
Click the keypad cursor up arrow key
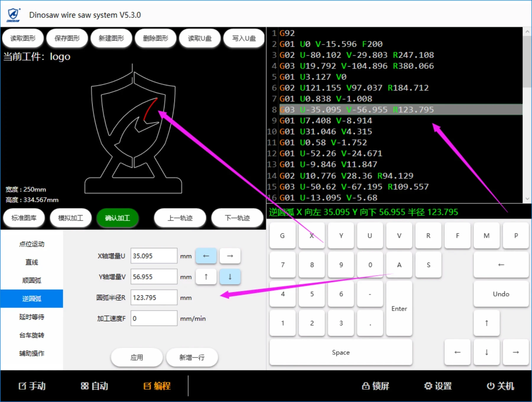tap(486, 323)
